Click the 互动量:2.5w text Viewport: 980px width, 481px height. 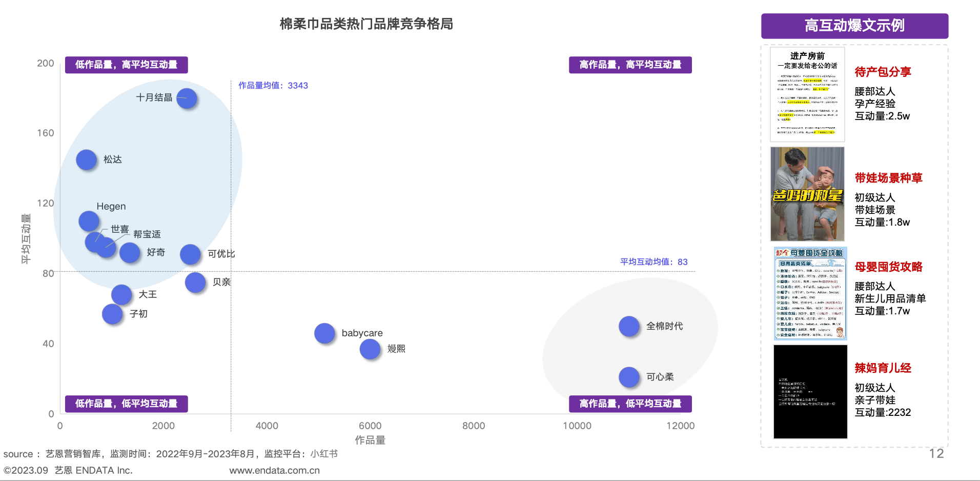882,116
